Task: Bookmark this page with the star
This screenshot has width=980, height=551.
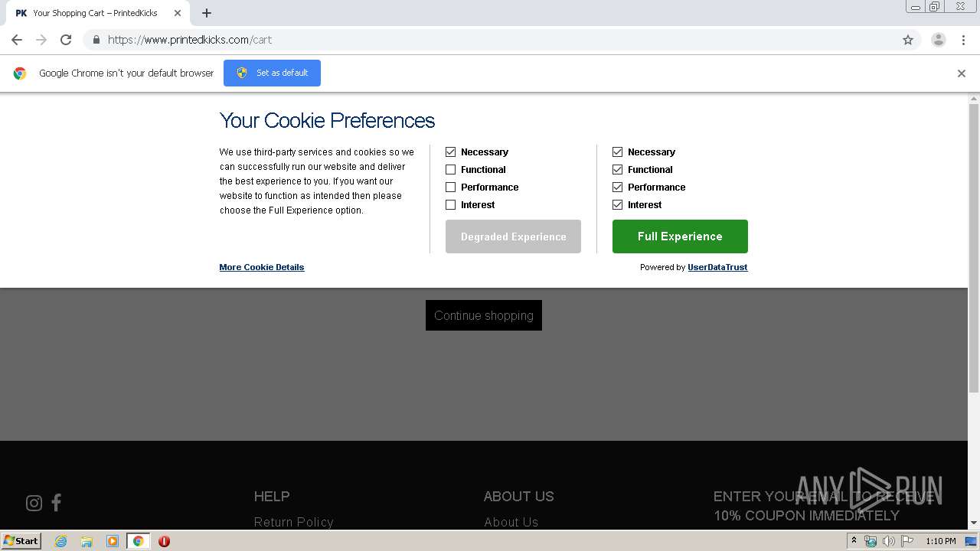Action: click(908, 40)
